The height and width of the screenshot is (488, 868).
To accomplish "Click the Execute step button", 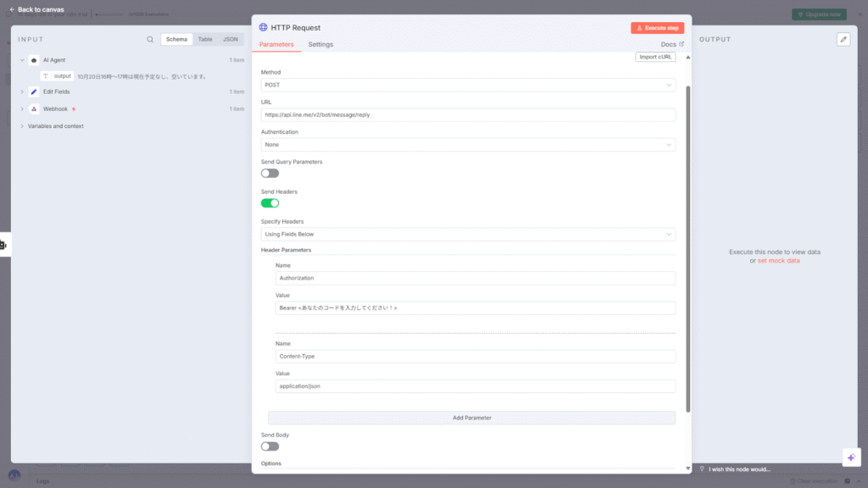I will tap(657, 28).
